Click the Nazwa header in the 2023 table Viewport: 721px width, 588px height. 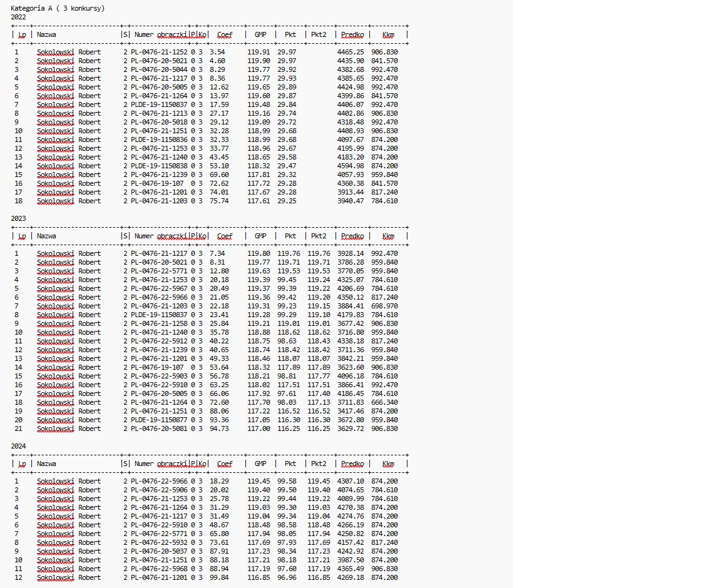tap(46, 236)
